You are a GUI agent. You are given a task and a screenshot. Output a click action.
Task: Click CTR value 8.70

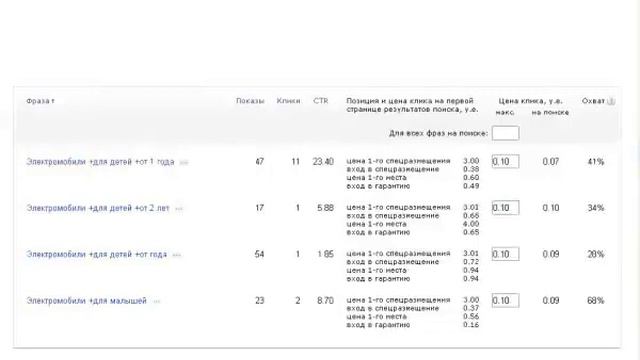click(325, 300)
